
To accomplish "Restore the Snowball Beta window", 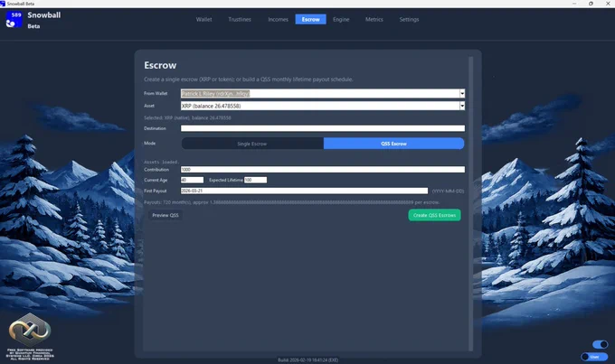I will 591,4.
